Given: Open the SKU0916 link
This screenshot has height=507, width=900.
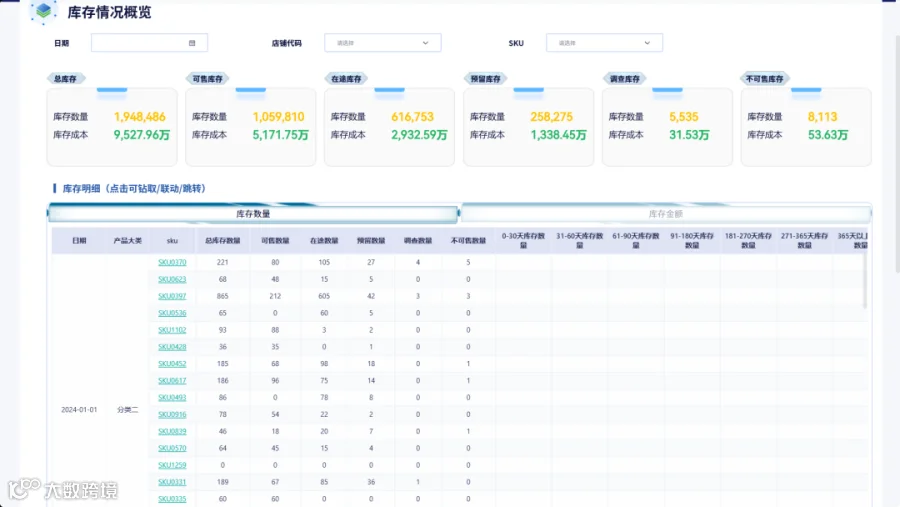Looking at the screenshot, I should coord(172,415).
